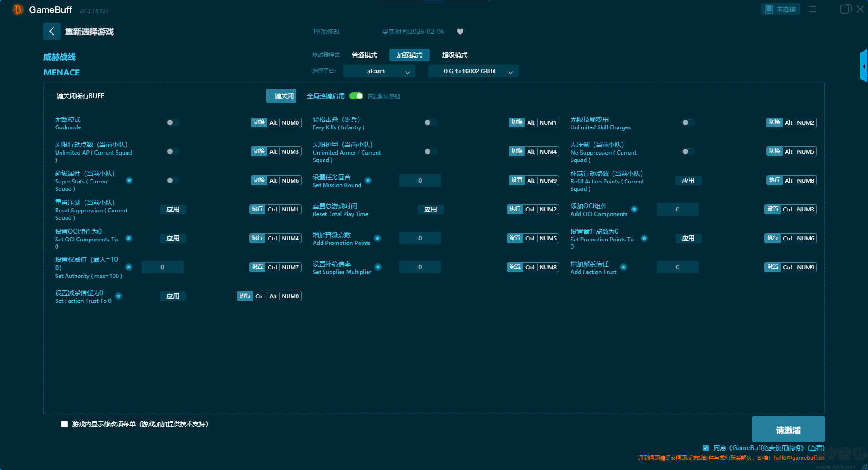
Task: Select the 普通模式 mode tab
Action: pyautogui.click(x=364, y=55)
